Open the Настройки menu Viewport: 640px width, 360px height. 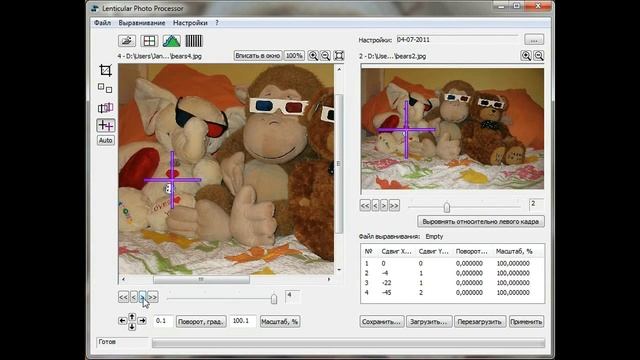click(190, 23)
